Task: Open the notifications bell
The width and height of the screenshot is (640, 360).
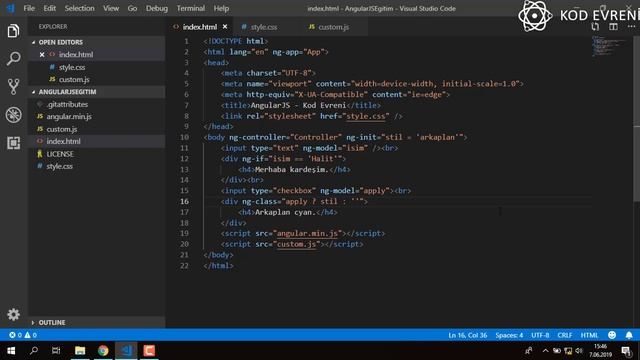Action: point(629,335)
